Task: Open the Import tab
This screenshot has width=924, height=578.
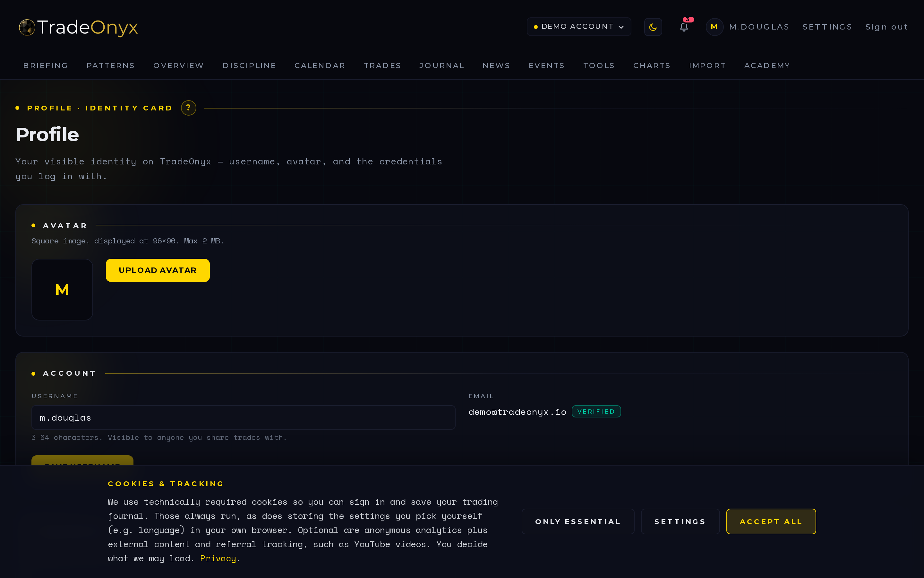Action: [707, 66]
